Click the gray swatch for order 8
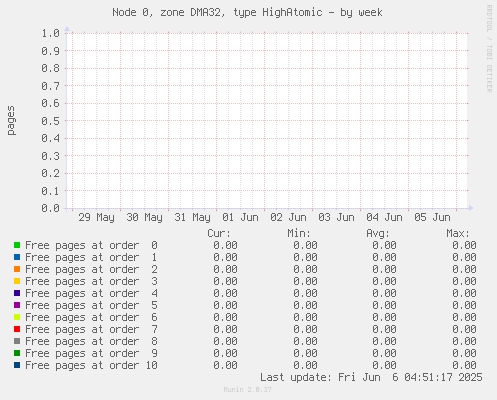497x400 pixels. tap(17, 341)
